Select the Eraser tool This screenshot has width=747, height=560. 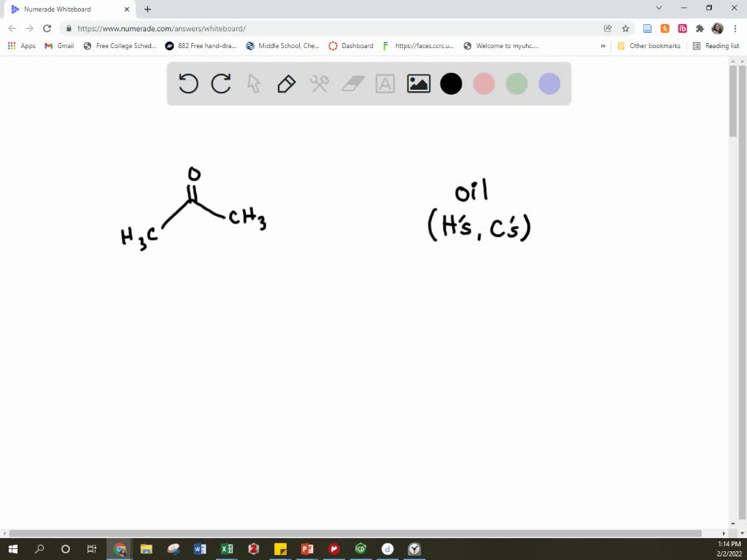pyautogui.click(x=352, y=84)
